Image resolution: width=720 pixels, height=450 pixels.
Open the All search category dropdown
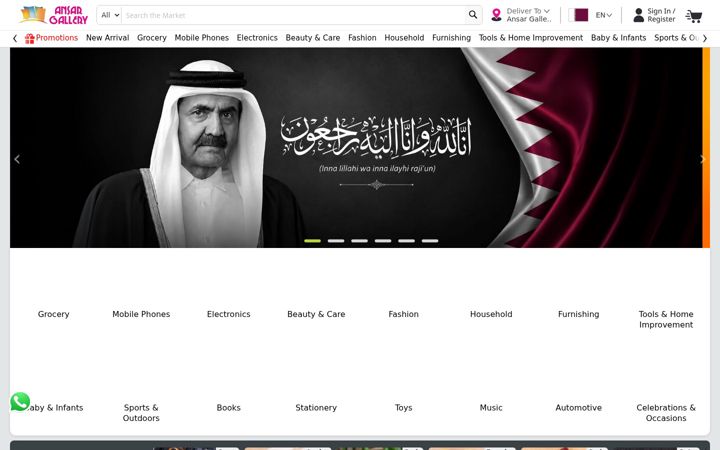[x=110, y=15]
